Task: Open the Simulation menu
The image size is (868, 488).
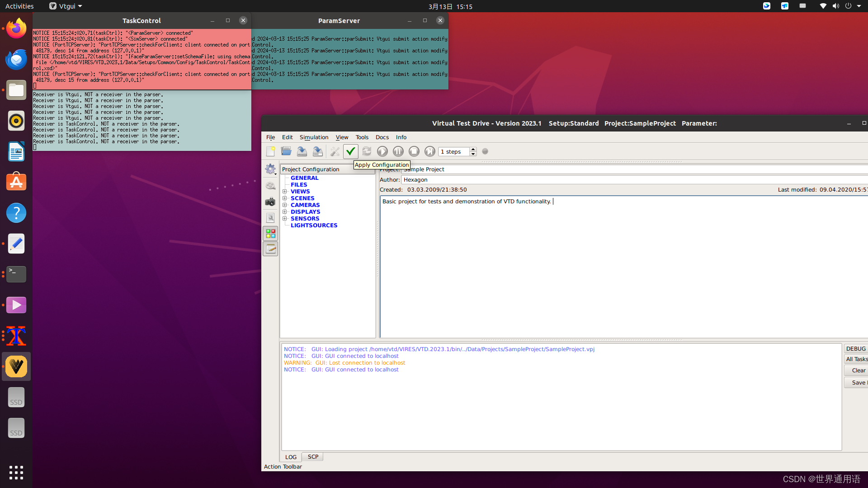Action: click(x=314, y=137)
